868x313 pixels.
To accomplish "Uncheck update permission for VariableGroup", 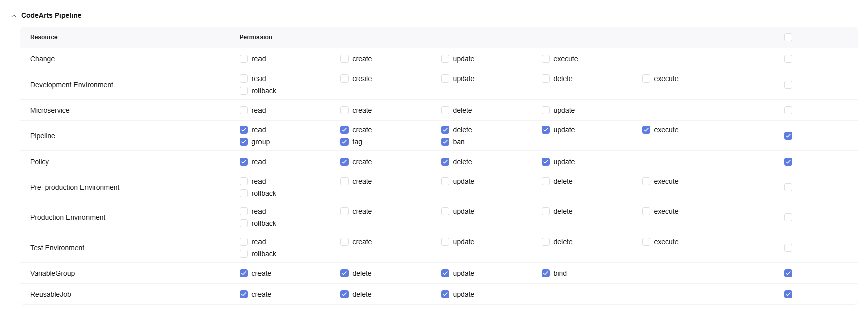I will click(445, 273).
